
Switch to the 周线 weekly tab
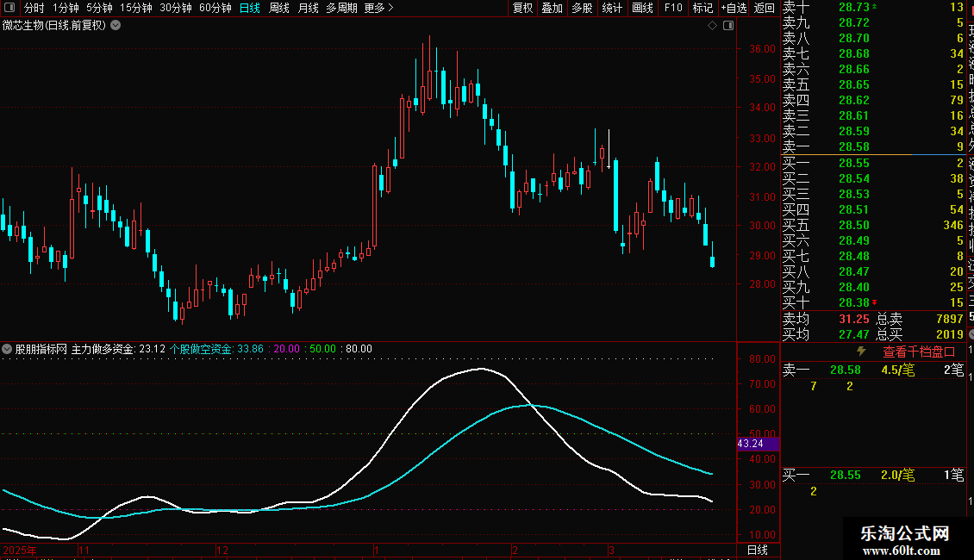pos(279,8)
